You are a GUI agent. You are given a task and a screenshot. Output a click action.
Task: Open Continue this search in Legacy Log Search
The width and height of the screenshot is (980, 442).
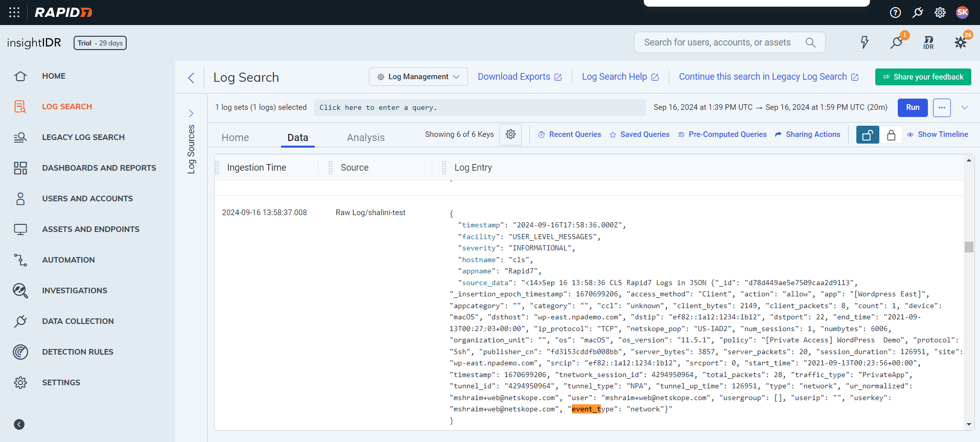tap(768, 77)
